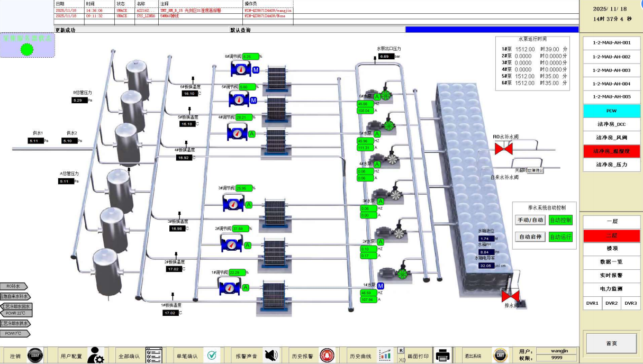This screenshot has width=643, height=364.
Task: Select the 6#调节阀 blue valve
Action: [240, 69]
